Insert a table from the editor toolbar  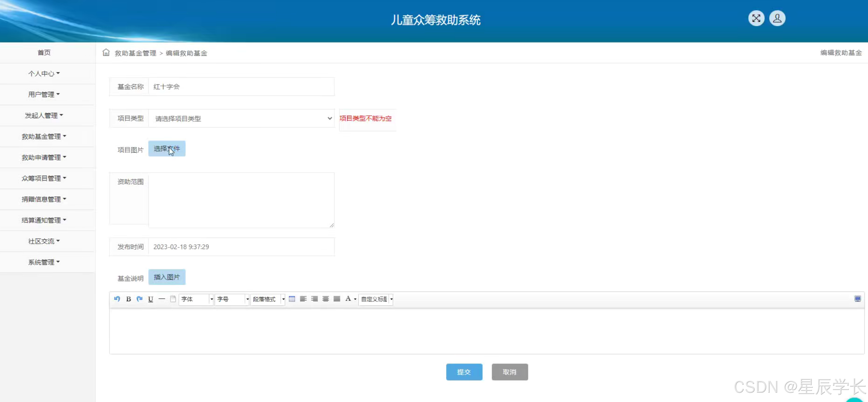click(x=292, y=299)
